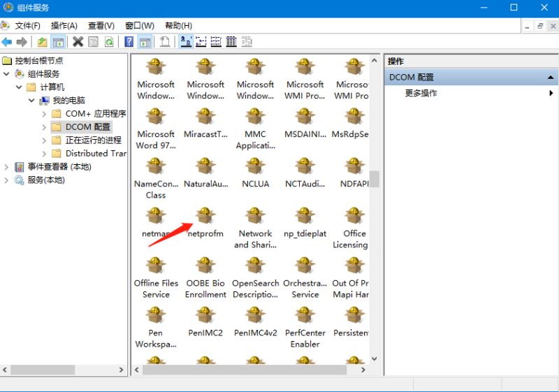This screenshot has width=559, height=392.
Task: Open the 操作(A) menu
Action: click(64, 26)
